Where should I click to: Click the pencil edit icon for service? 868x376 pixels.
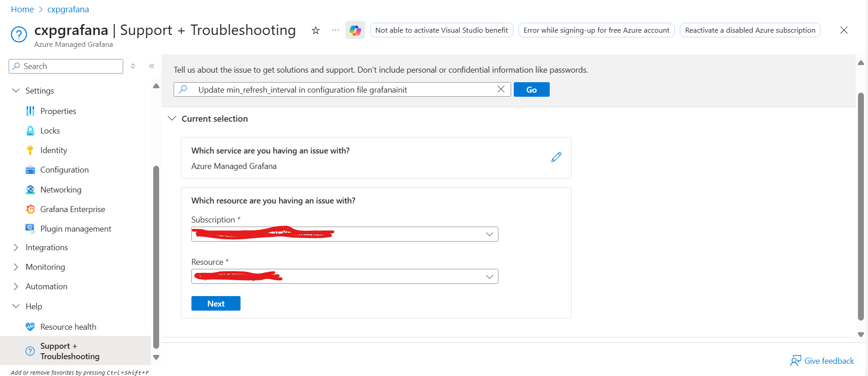556,157
